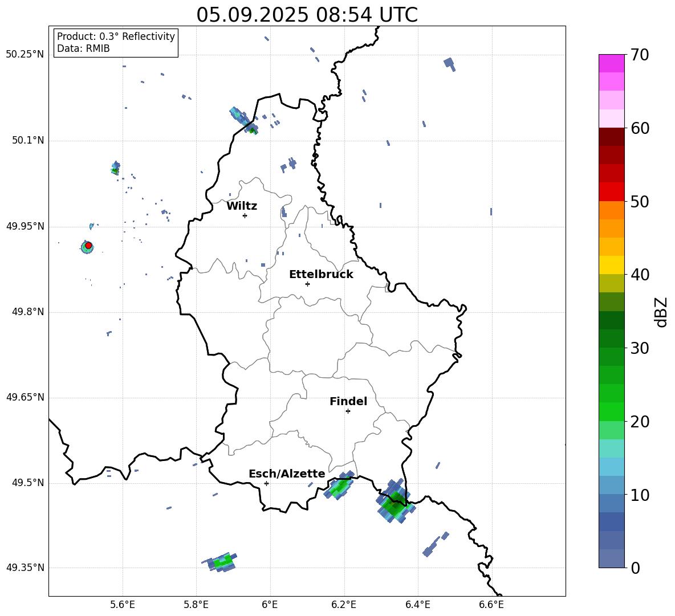Click the 50 tick on the colorbar
Viewport: 675px width, 616px height.
pyautogui.click(x=639, y=201)
